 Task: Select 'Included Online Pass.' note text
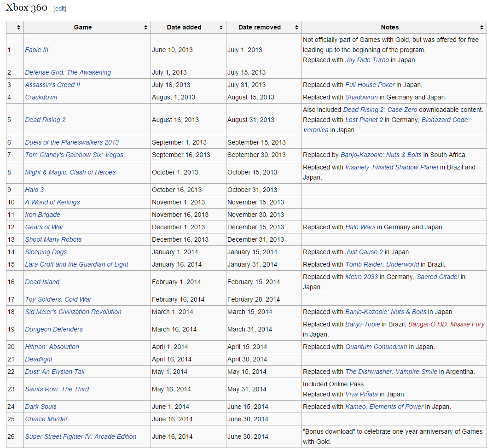click(x=334, y=384)
